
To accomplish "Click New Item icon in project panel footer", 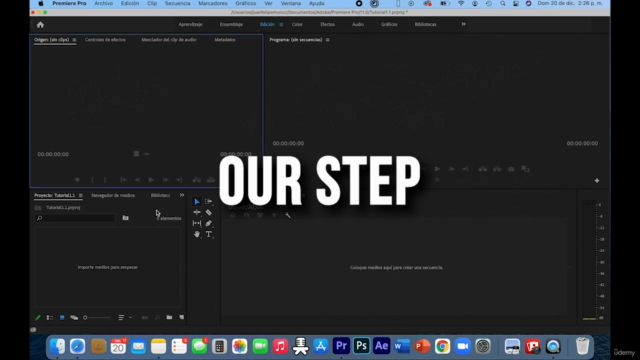I will (181, 317).
